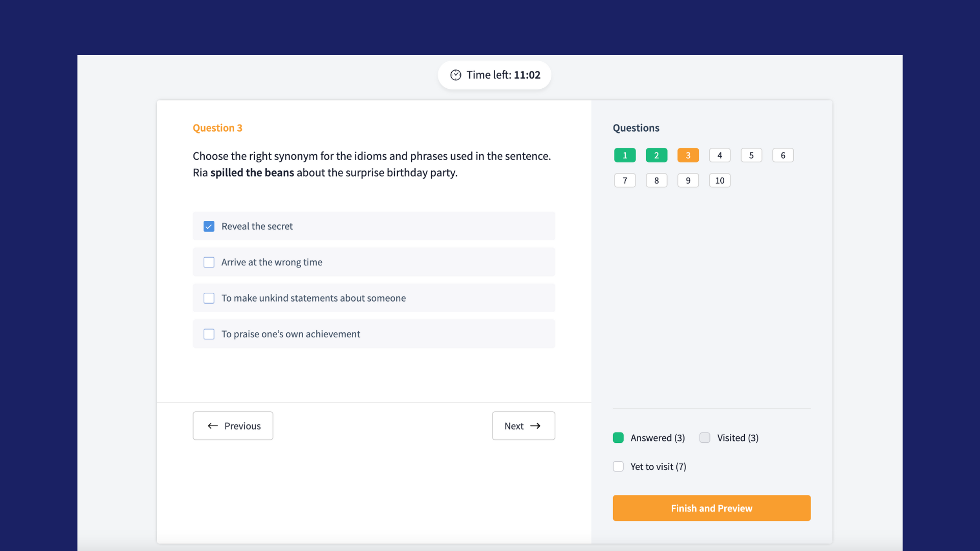Select question 3 (visited, orange)
980x551 pixels.
688,156
